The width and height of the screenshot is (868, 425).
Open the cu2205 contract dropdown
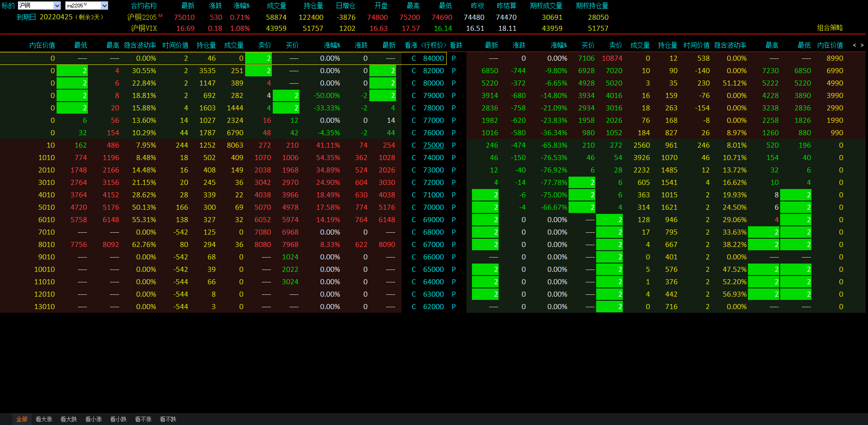(x=104, y=6)
